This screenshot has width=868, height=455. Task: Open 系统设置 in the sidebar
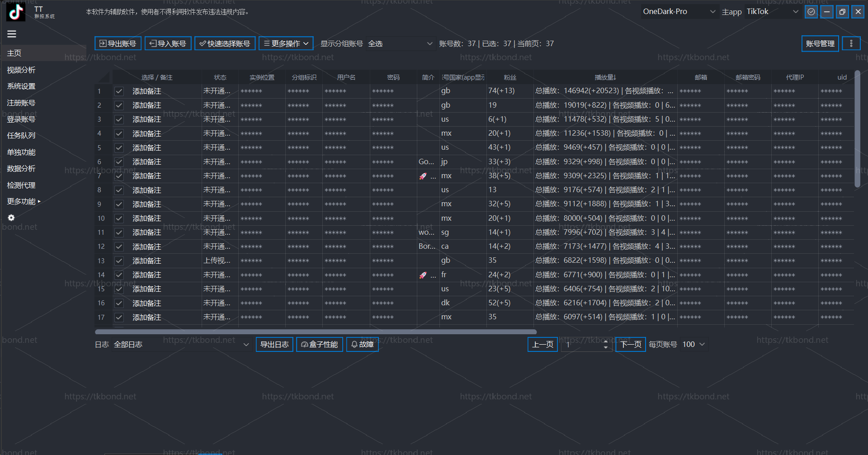[x=21, y=86]
